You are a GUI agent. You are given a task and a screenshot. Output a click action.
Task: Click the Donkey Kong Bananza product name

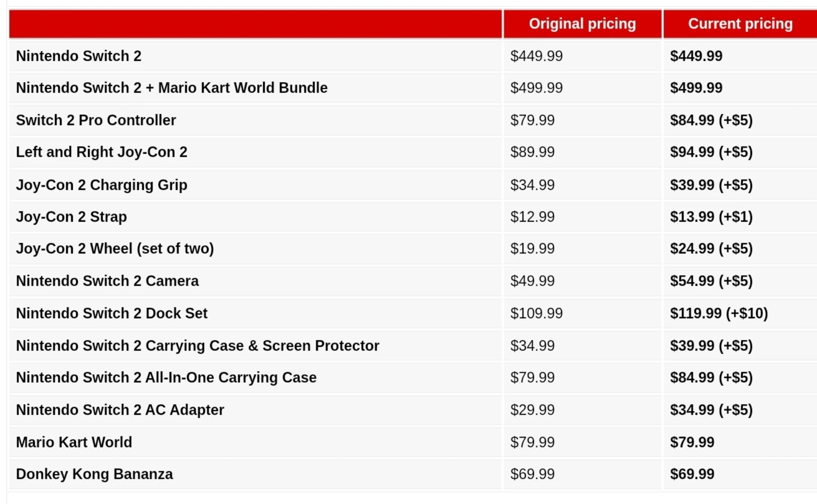click(94, 474)
